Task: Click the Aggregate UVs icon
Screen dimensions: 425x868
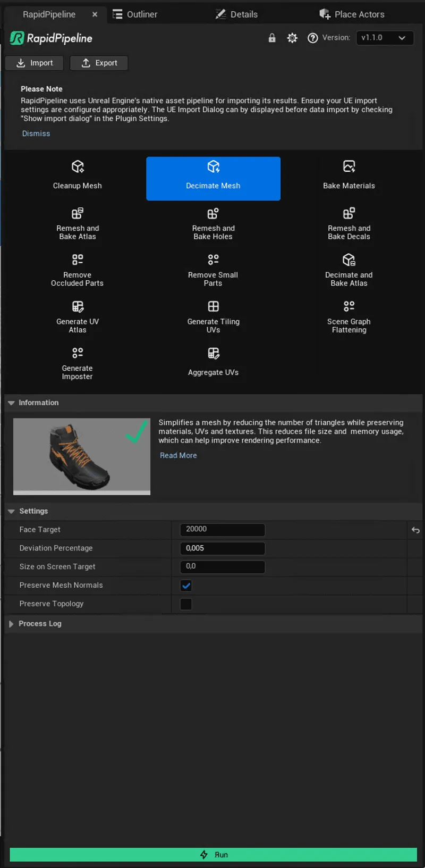Action: pyautogui.click(x=213, y=354)
